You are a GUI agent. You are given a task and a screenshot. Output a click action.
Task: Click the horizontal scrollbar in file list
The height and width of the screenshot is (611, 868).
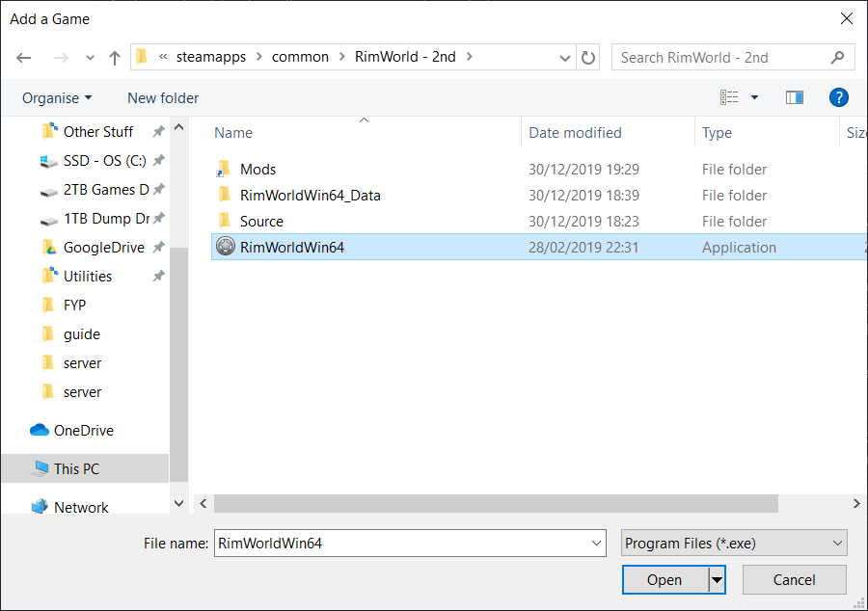(496, 504)
